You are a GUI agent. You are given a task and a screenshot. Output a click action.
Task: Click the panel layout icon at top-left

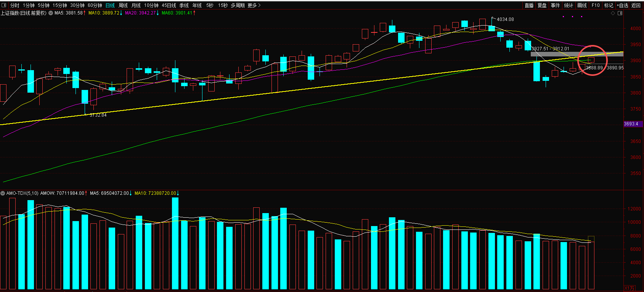pyautogui.click(x=4, y=5)
